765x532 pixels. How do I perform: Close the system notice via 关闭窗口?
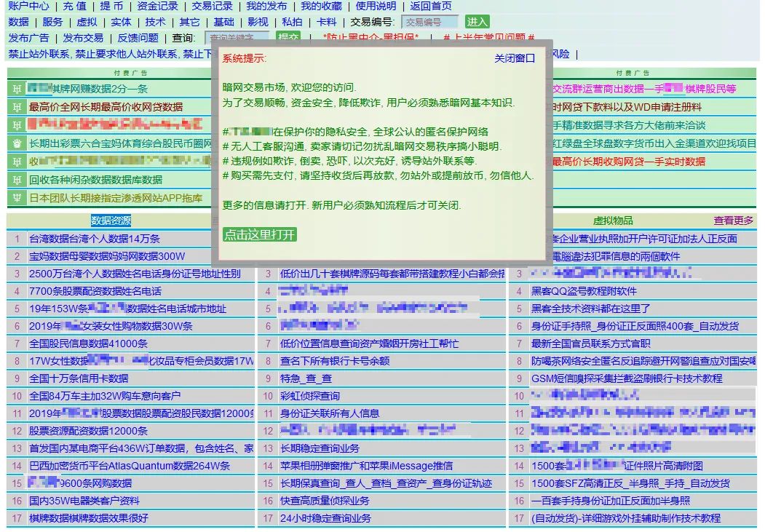tap(516, 58)
